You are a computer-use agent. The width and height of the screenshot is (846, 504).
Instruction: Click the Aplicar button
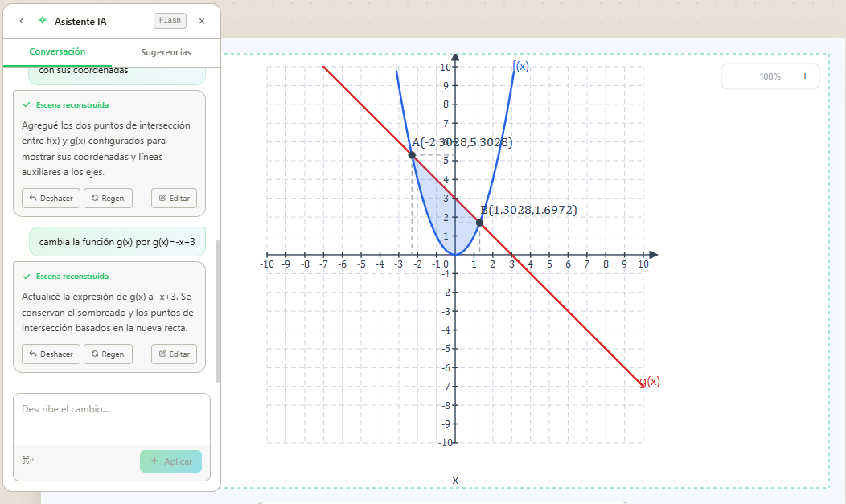coord(170,461)
